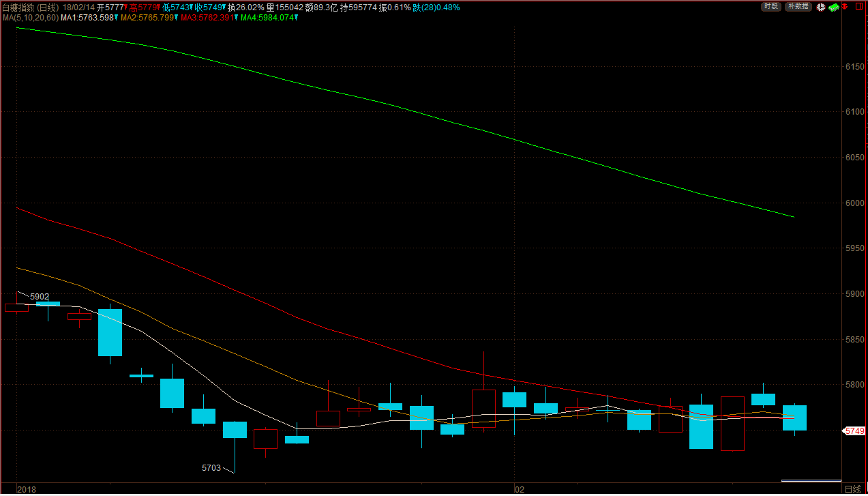Click the 5902 high price label
This screenshot has width=868, height=496.
(x=40, y=296)
